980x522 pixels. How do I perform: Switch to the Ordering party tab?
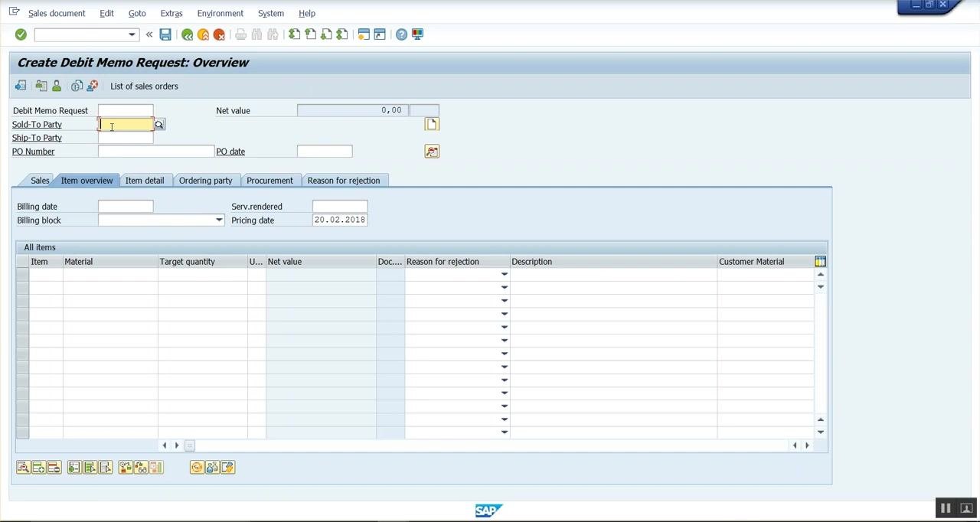click(x=205, y=181)
